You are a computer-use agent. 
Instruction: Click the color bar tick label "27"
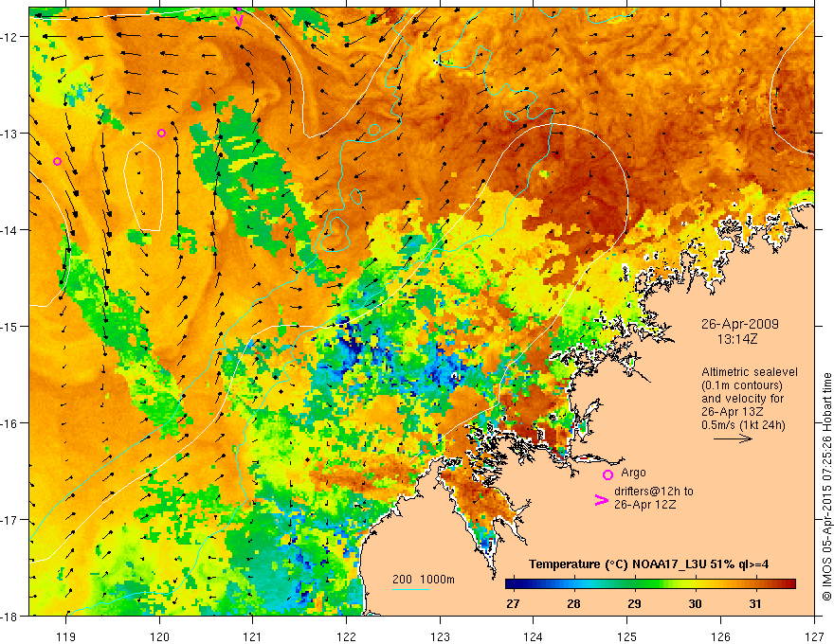coord(513,604)
